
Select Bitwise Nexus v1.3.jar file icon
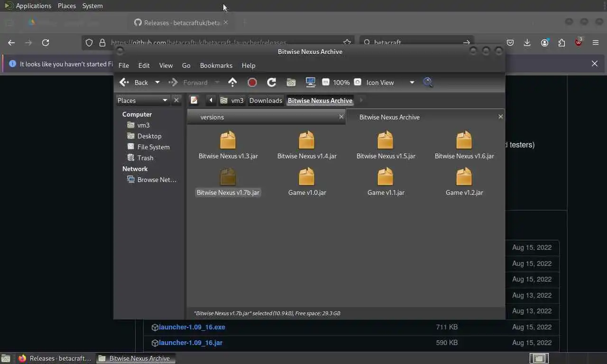228,140
